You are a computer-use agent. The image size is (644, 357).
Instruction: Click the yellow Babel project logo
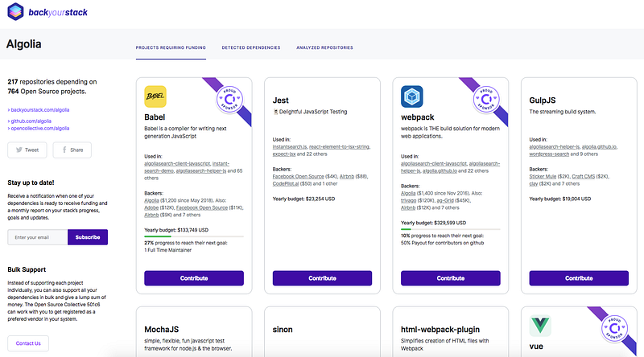155,96
